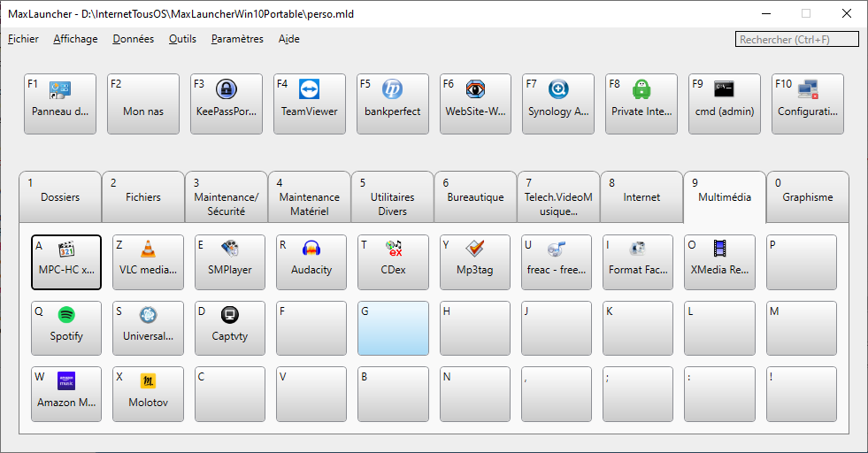
Task: Select the Maintenance Matériel tab
Action: (310, 196)
